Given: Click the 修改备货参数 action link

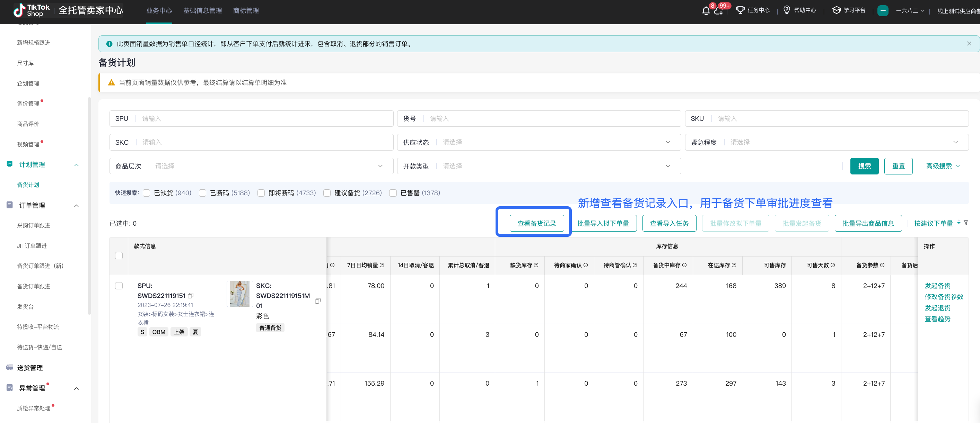Looking at the screenshot, I should click(x=944, y=297).
